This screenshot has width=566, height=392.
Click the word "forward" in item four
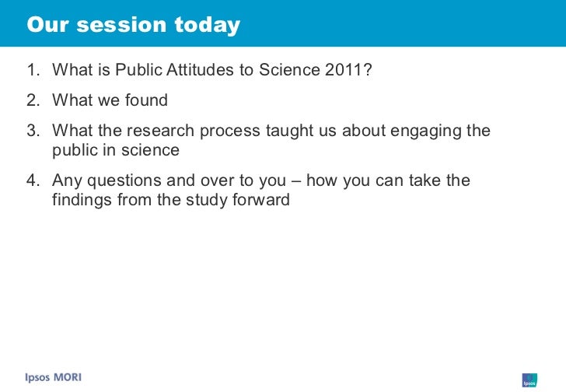pyautogui.click(x=261, y=200)
